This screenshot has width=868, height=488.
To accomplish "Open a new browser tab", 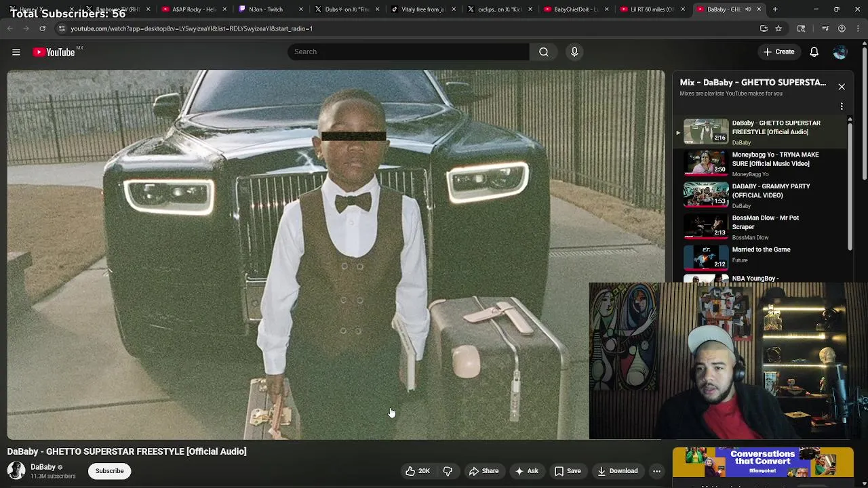I will pos(775,9).
